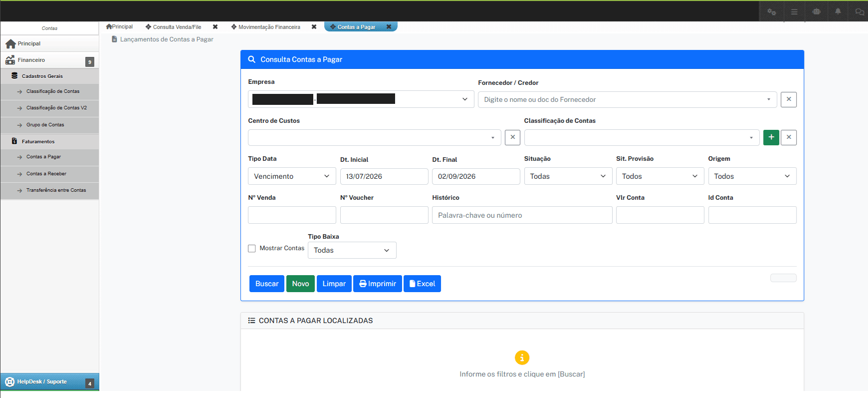Click the Financeiro badge showing 9
This screenshot has height=398, width=868.
pos(90,62)
